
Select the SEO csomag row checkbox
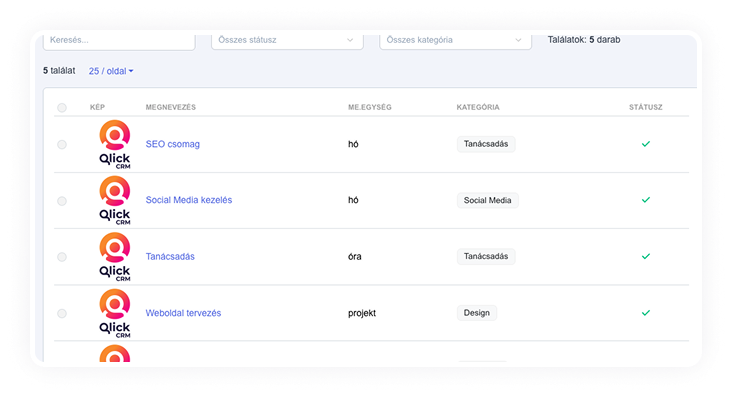(x=62, y=144)
